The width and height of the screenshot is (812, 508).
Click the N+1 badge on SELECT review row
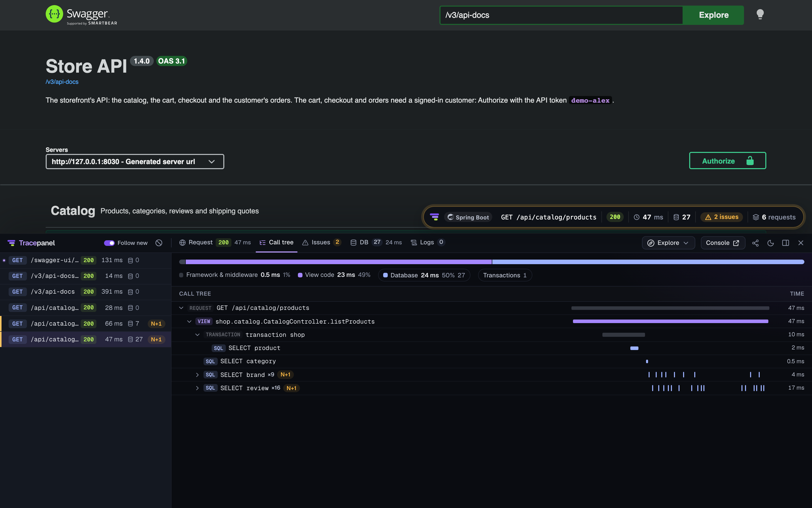291,388
